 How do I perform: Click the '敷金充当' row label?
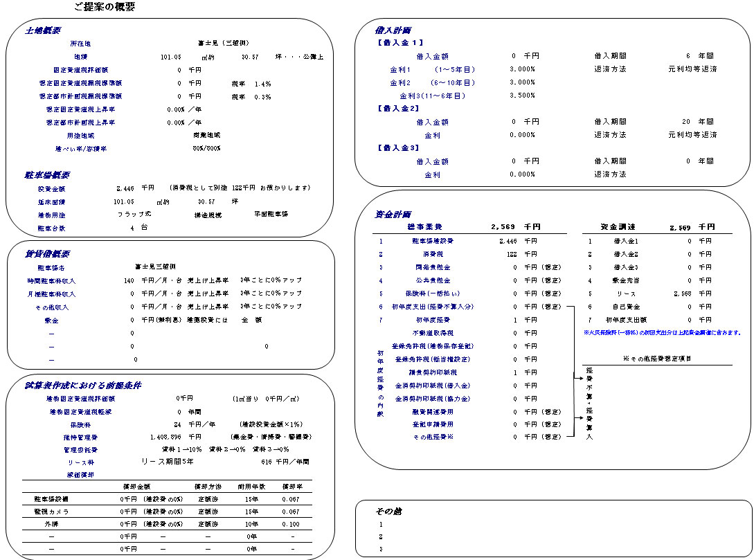[x=626, y=280]
